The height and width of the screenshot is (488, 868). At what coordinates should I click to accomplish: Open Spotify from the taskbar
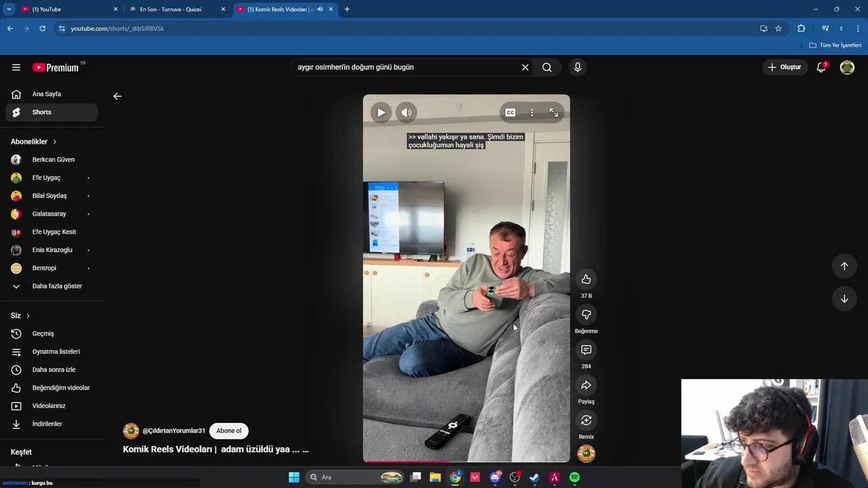pyautogui.click(x=574, y=477)
